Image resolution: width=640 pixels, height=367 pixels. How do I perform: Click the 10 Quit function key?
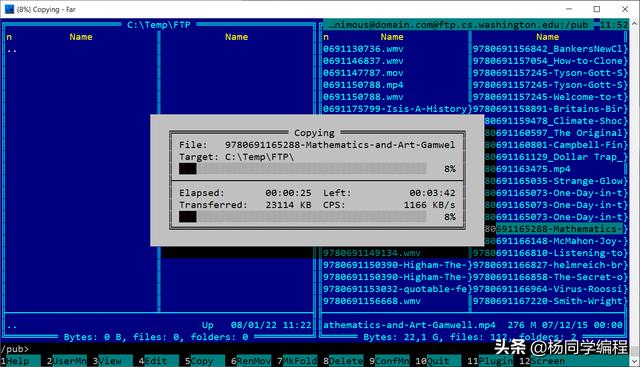pos(438,361)
